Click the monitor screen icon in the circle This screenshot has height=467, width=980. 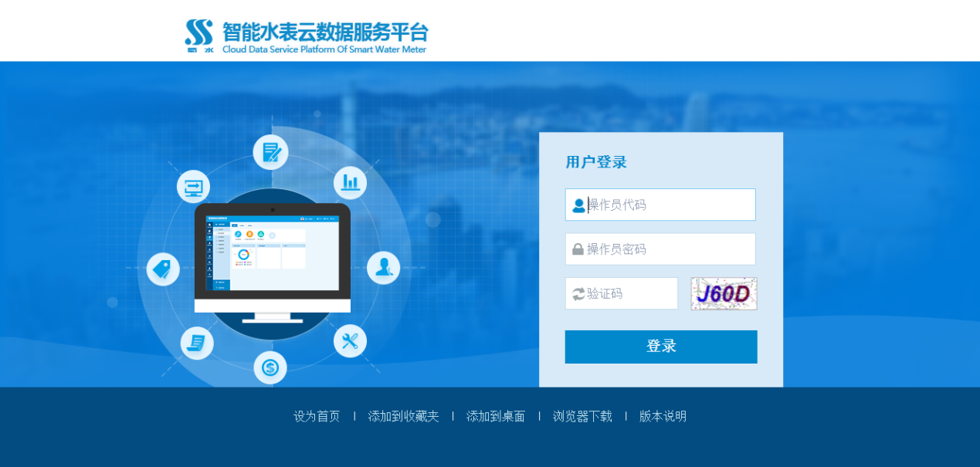[193, 187]
